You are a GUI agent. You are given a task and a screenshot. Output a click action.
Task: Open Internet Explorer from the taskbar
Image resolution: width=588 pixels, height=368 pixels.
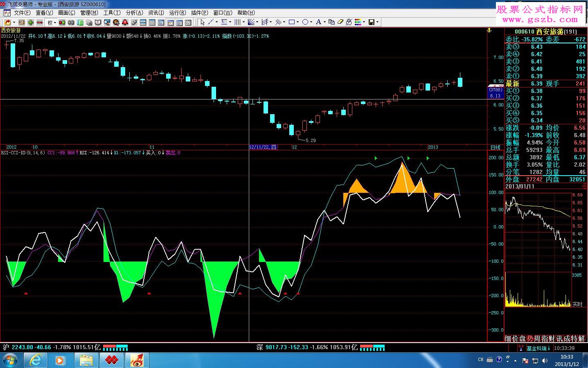point(36,360)
